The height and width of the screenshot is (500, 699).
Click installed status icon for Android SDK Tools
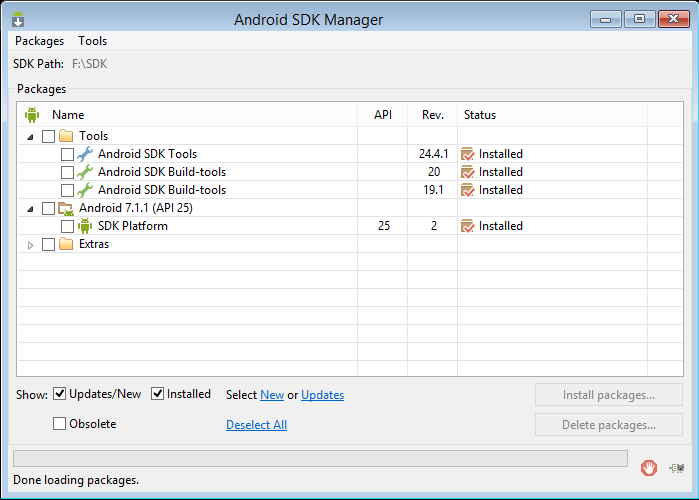(x=468, y=154)
